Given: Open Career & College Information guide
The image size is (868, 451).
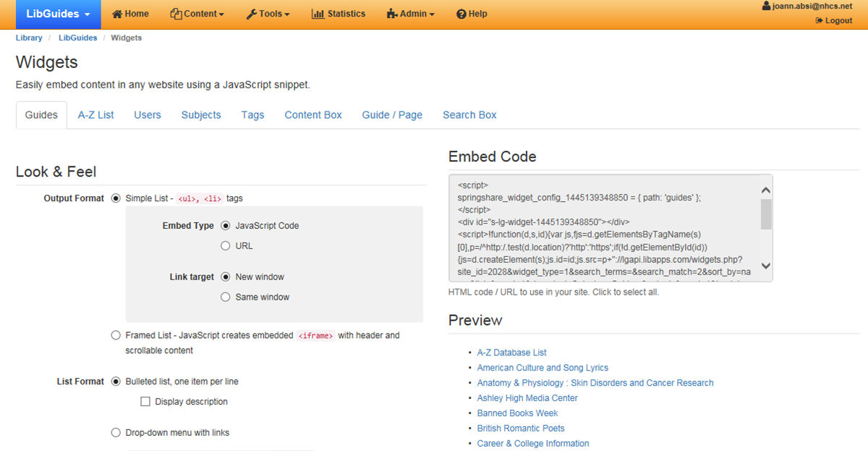Looking at the screenshot, I should pos(533,444).
